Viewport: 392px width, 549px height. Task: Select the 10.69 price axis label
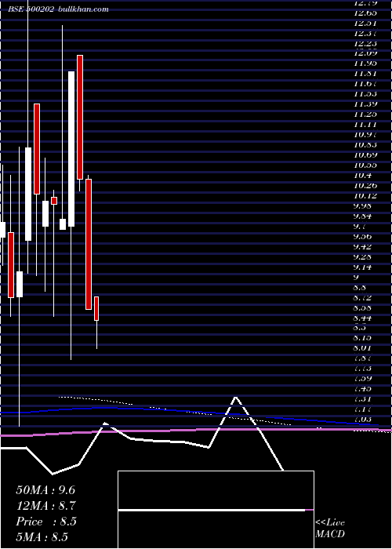click(365, 155)
